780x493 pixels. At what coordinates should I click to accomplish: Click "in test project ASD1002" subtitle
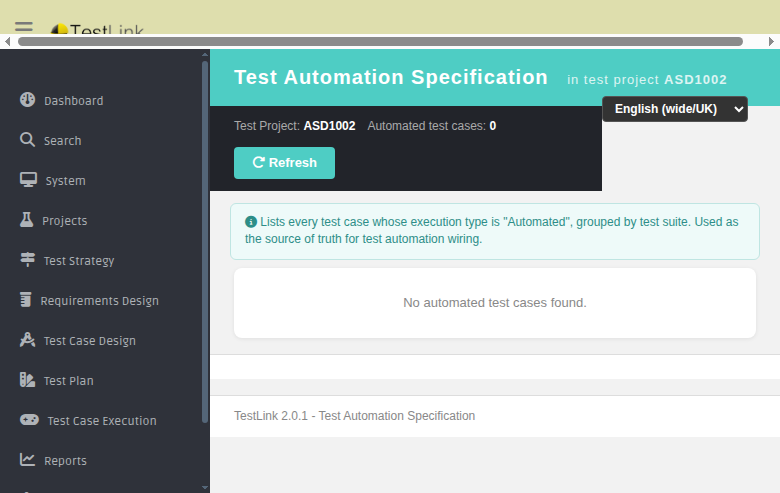click(x=647, y=80)
